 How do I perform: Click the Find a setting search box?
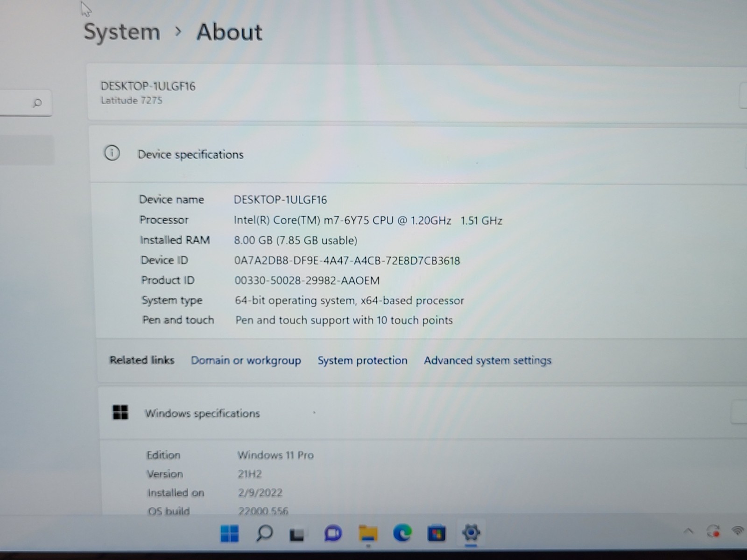26,103
